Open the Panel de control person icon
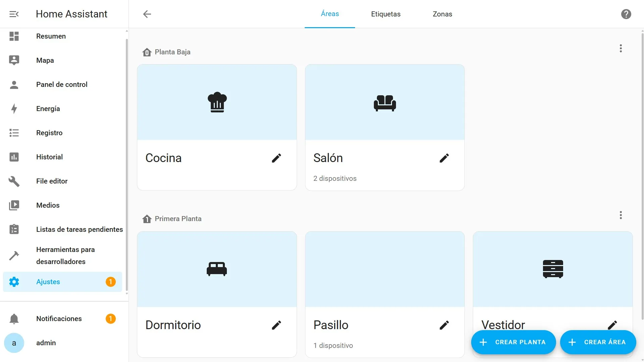 (x=14, y=85)
